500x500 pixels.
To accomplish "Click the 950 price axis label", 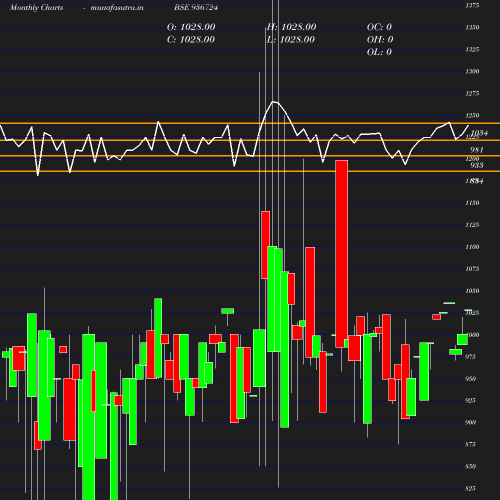I will point(470,379).
